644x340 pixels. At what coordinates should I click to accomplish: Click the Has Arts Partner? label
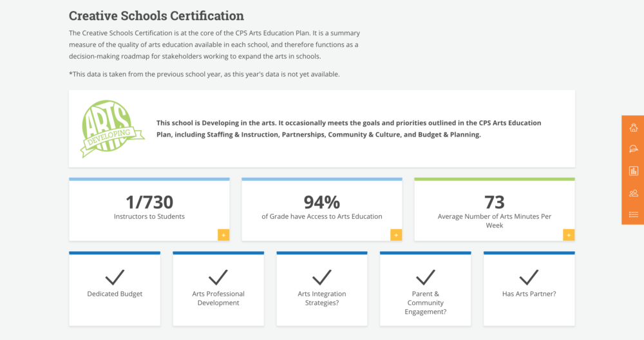[x=529, y=294]
